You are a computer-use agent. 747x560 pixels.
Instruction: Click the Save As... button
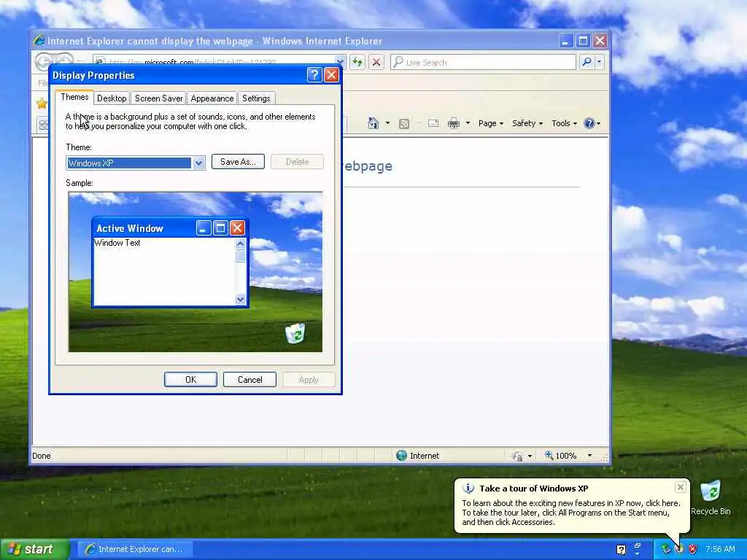point(238,162)
